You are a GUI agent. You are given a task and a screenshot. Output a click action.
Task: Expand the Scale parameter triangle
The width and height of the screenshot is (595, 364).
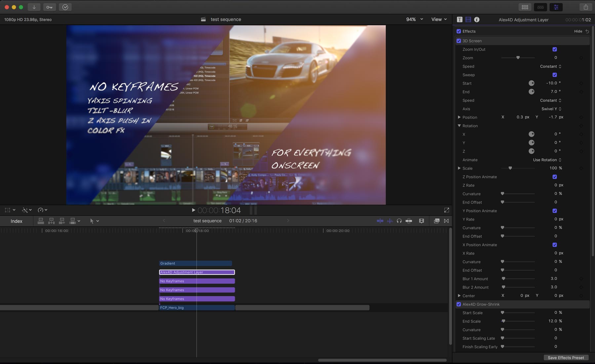[x=459, y=168]
